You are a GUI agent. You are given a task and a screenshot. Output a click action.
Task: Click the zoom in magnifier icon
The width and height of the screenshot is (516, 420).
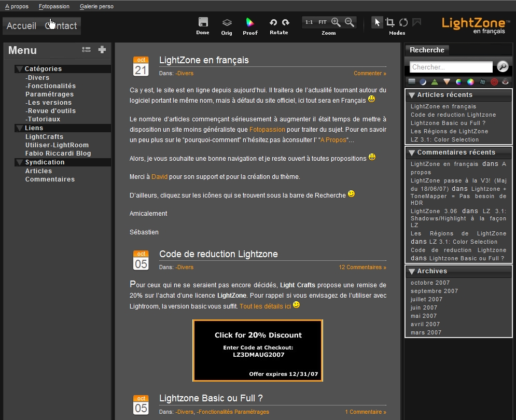click(x=336, y=22)
